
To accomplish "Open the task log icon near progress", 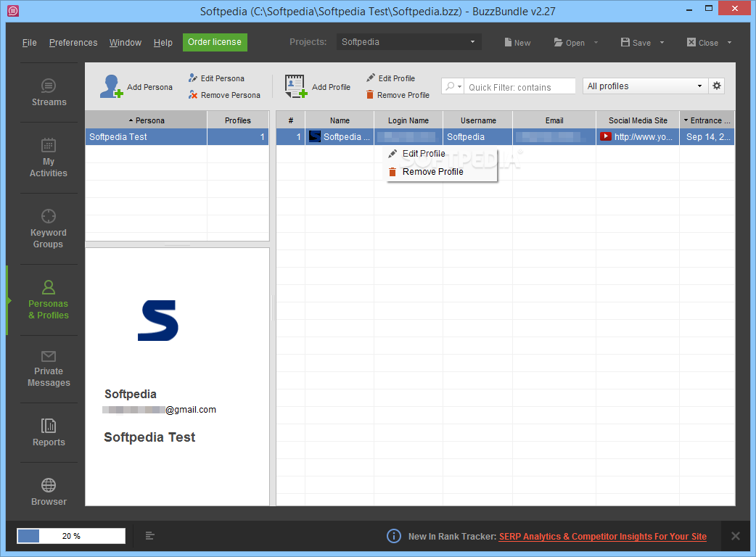I will tap(150, 536).
